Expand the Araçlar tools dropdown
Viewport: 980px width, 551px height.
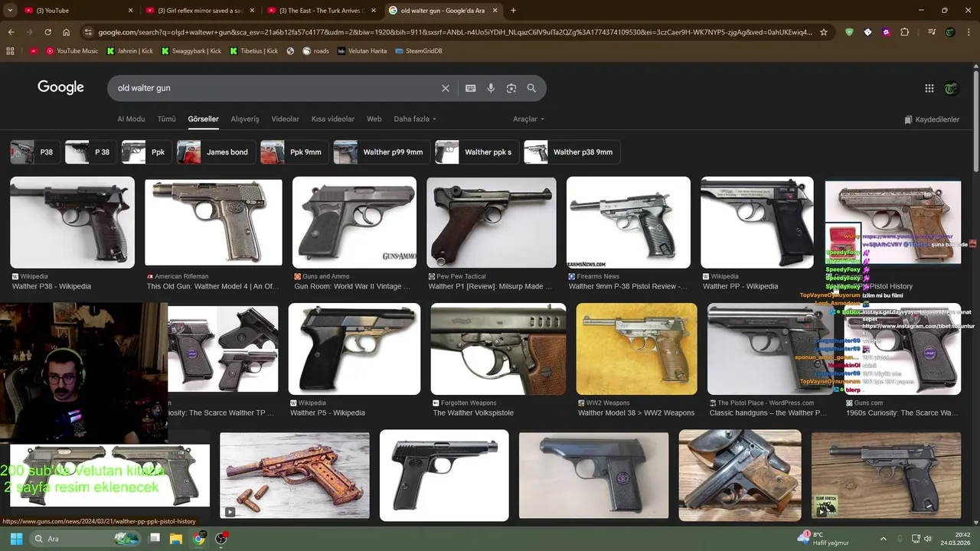(529, 119)
